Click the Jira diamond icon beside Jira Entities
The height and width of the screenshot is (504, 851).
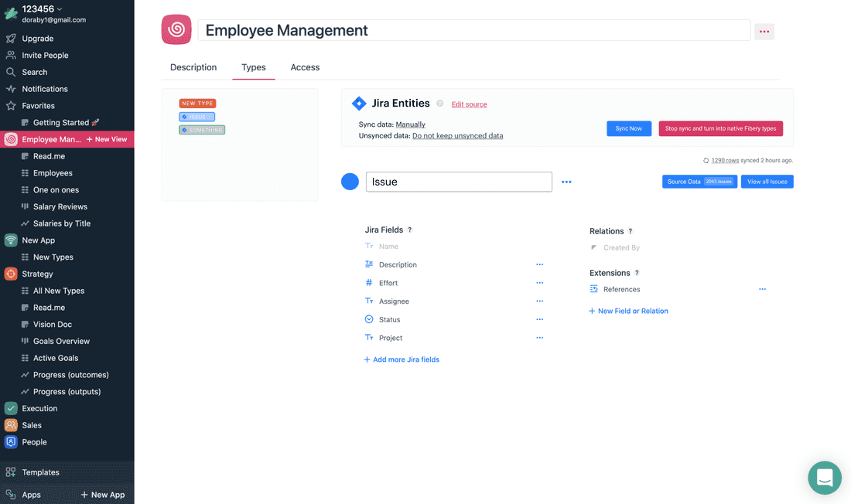coord(359,103)
